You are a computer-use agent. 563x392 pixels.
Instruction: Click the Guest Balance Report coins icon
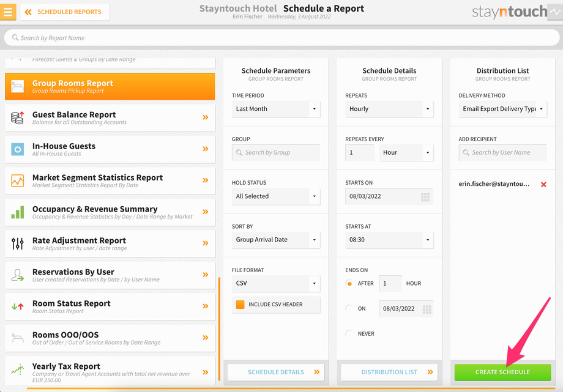click(x=17, y=118)
